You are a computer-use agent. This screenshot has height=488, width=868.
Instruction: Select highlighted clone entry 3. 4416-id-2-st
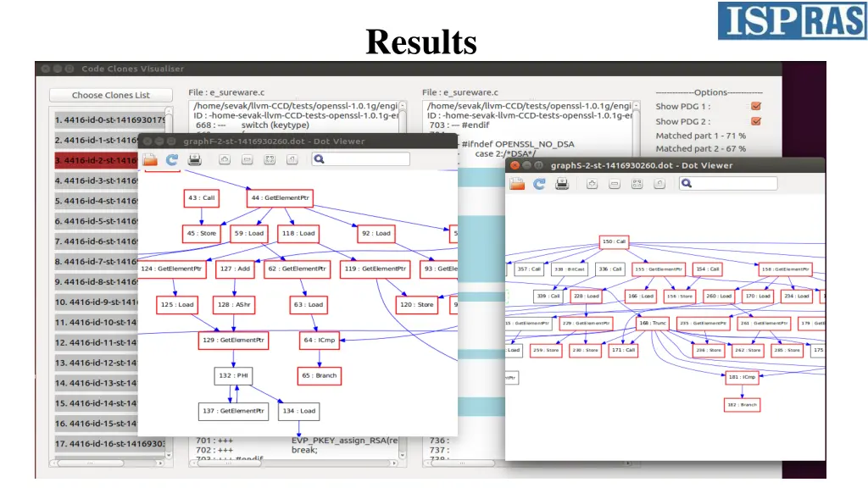click(97, 160)
